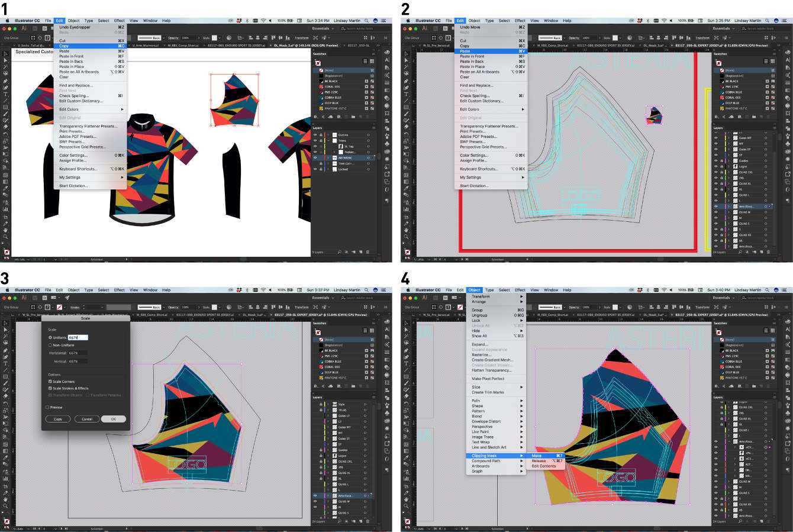Hide the ARTWORK layer visibility eye
The height and width of the screenshot is (532, 793).
coord(315,157)
